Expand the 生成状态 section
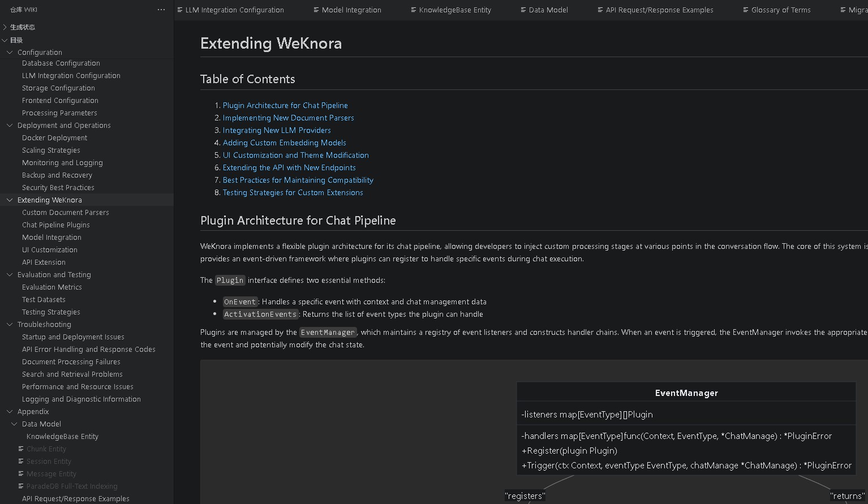The image size is (868, 504). pyautogui.click(x=5, y=27)
